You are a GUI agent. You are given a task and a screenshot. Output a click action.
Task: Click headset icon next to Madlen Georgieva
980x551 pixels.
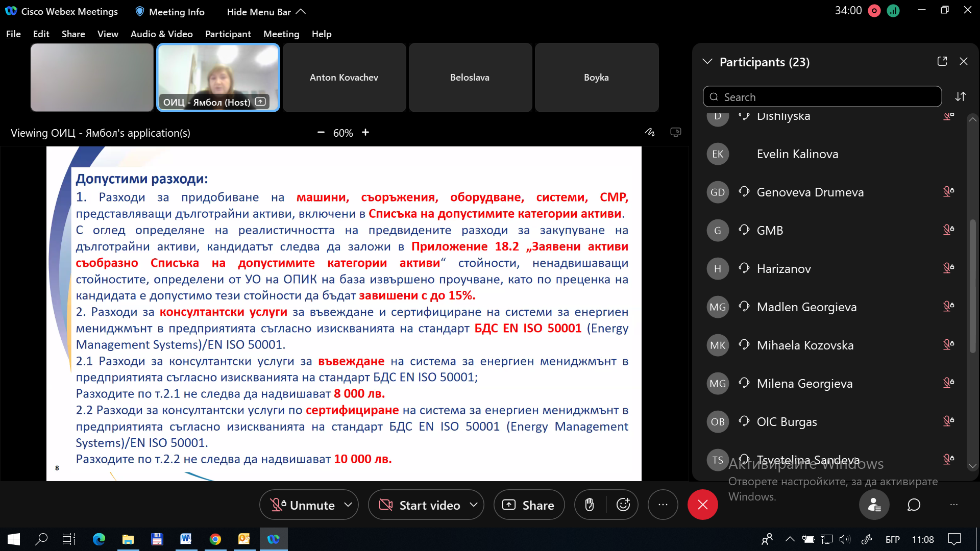point(744,306)
